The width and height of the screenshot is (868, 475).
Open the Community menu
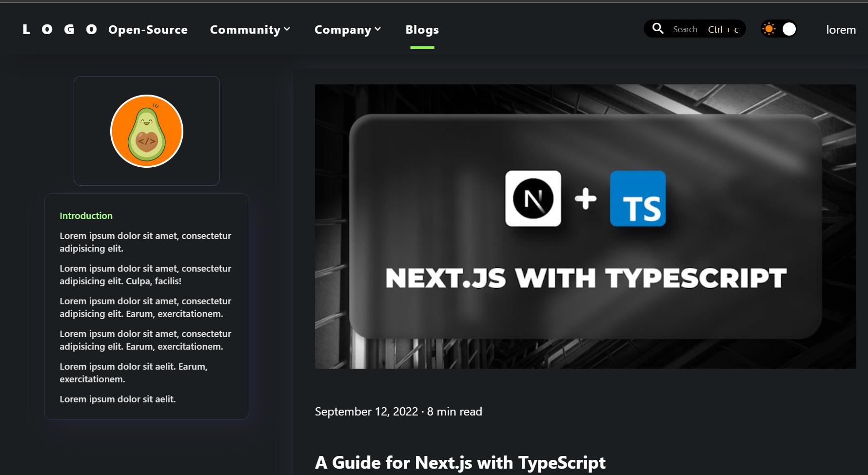pos(250,30)
